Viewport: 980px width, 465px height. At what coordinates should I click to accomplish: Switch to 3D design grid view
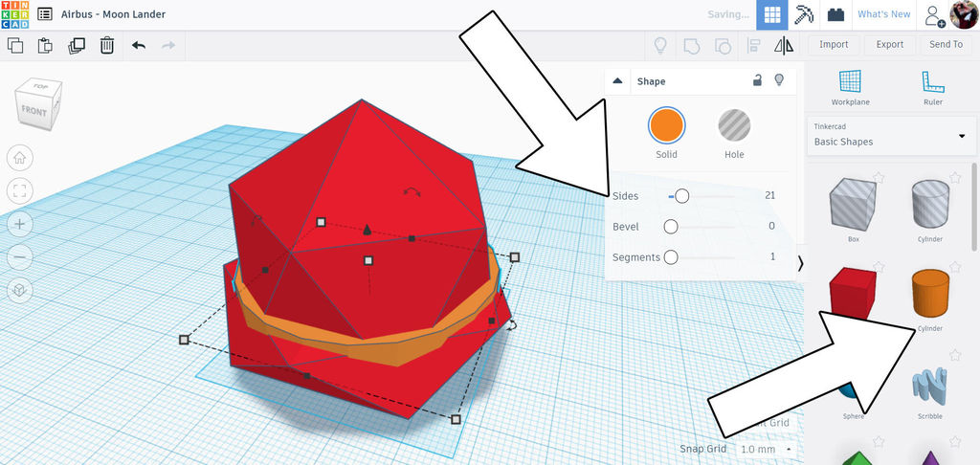(772, 15)
